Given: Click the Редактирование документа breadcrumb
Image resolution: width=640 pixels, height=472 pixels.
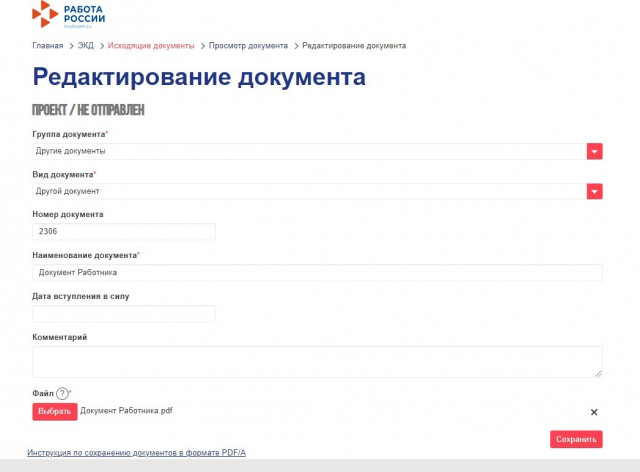Looking at the screenshot, I should pyautogui.click(x=354, y=46).
